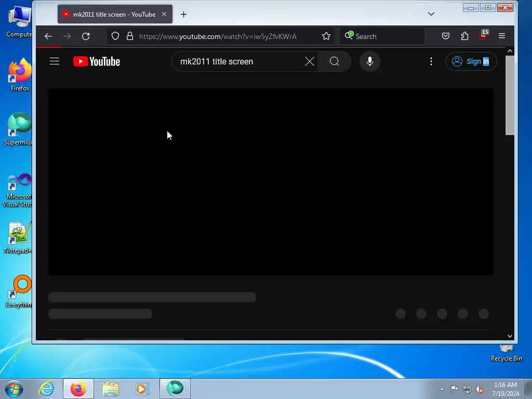The image size is (532, 399).
Task: Show hidden system tray icons
Action: [x=442, y=389]
